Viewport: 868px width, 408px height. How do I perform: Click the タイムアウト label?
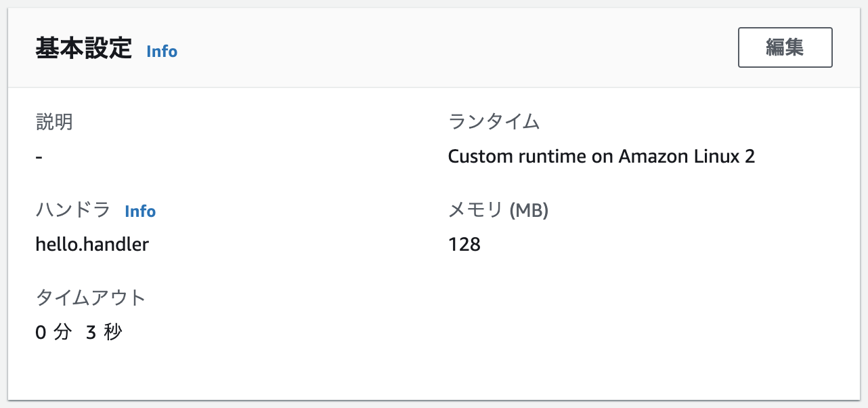[x=91, y=297]
